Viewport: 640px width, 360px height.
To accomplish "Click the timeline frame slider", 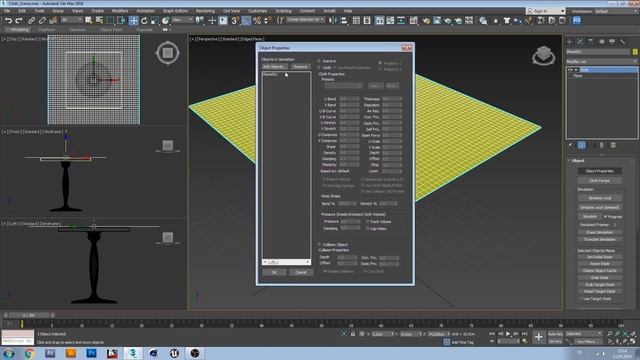I will click(29, 315).
